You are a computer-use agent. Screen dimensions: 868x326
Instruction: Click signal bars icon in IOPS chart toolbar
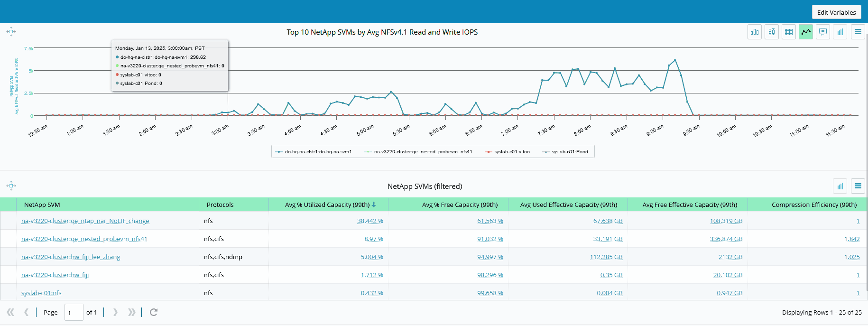(x=840, y=32)
